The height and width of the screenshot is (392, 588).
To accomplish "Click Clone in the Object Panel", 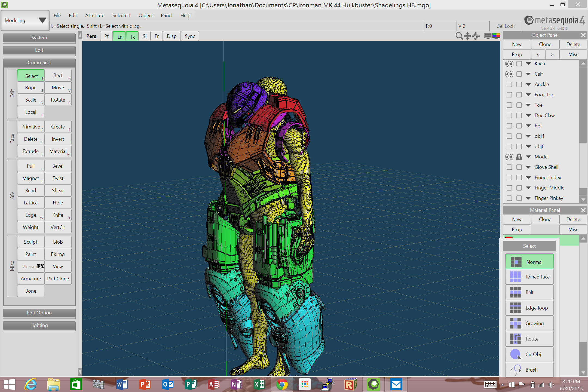I will tap(545, 44).
